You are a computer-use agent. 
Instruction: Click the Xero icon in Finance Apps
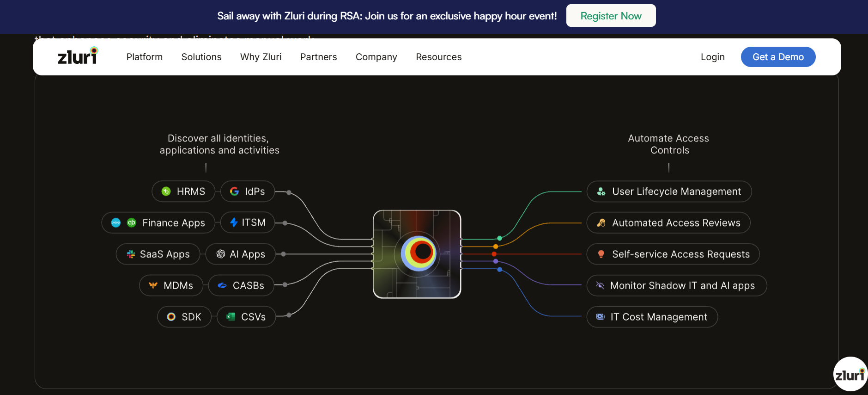(116, 223)
